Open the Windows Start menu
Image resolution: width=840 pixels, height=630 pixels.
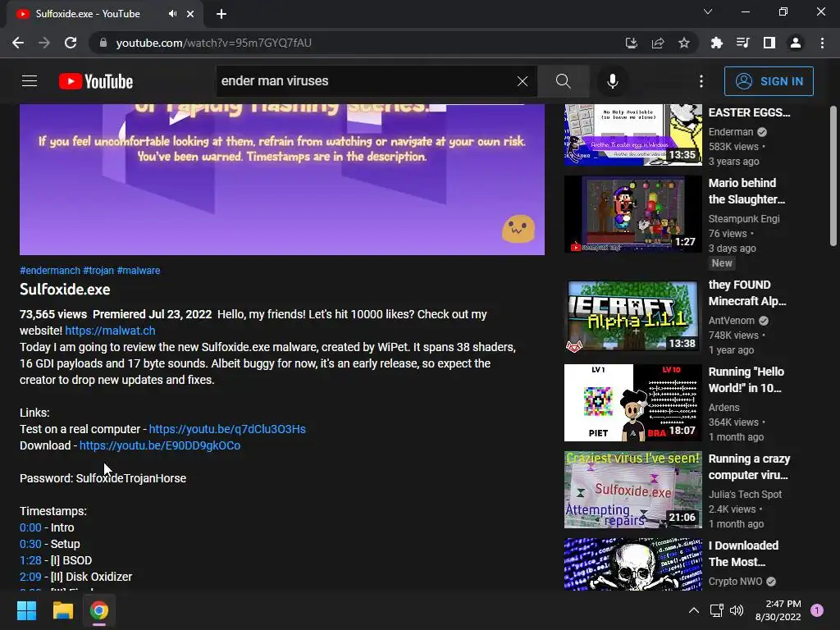click(26, 610)
